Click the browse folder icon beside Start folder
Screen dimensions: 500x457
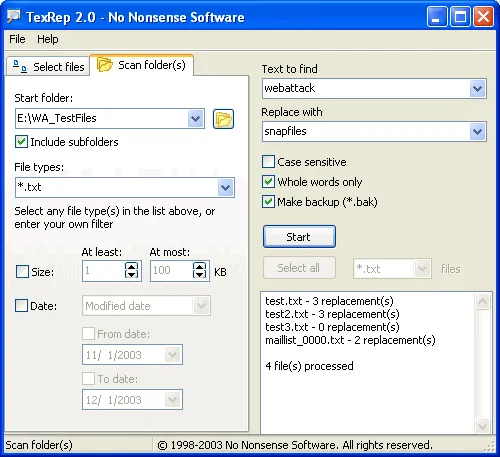[x=223, y=119]
